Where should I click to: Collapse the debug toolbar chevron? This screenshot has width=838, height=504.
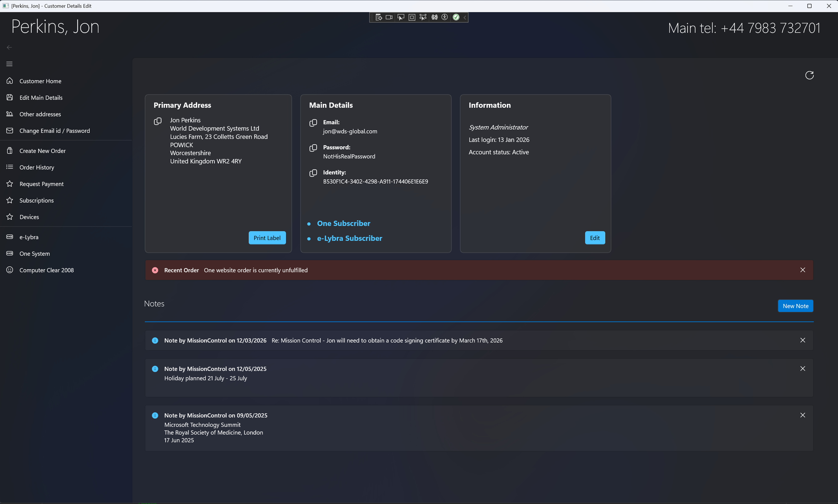pyautogui.click(x=465, y=17)
